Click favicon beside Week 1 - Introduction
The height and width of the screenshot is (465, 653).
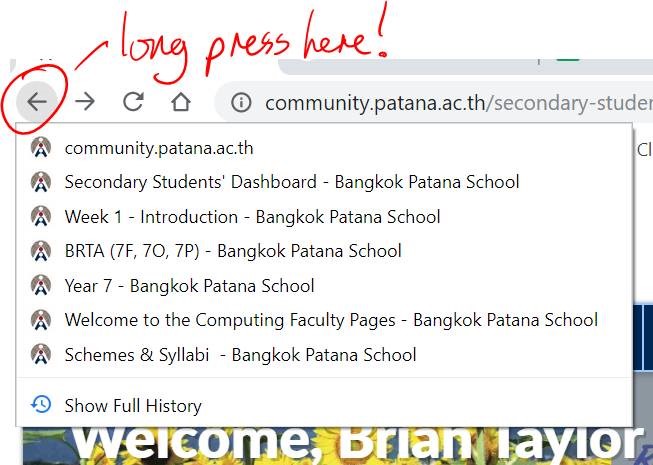pos(41,216)
